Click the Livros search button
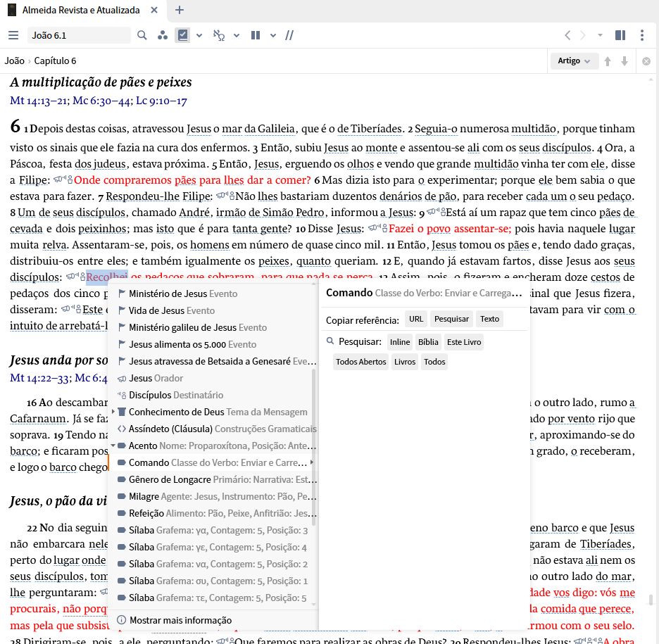This screenshot has height=644, width=659. coord(405,362)
